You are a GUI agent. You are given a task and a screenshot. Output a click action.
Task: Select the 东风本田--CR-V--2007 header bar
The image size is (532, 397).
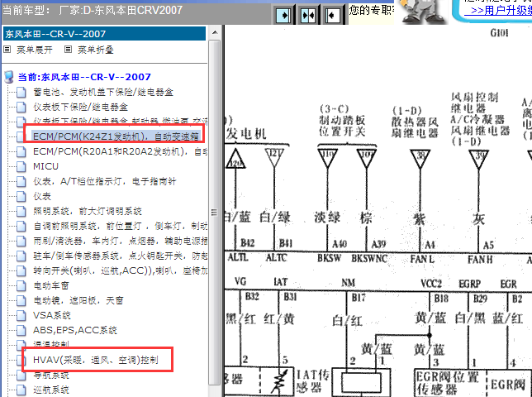pyautogui.click(x=104, y=34)
